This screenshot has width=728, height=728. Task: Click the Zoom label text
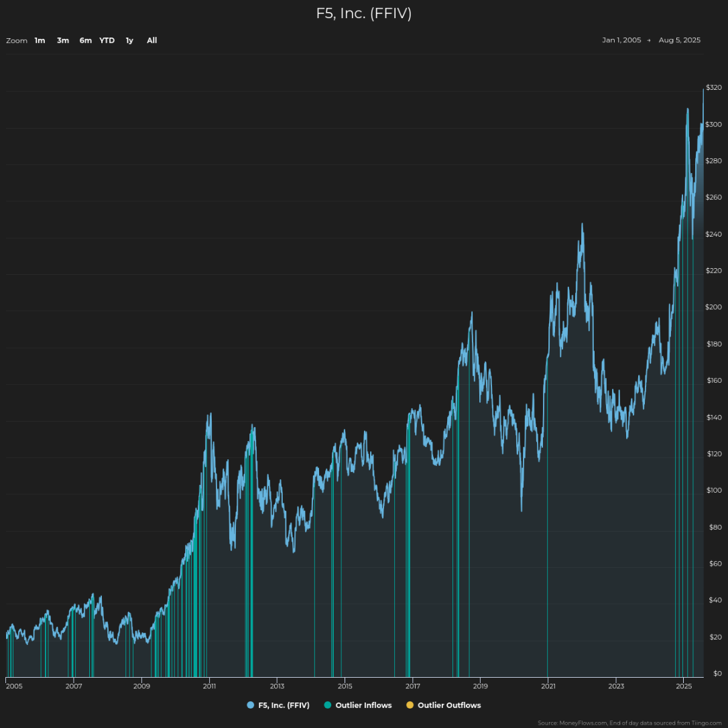17,41
